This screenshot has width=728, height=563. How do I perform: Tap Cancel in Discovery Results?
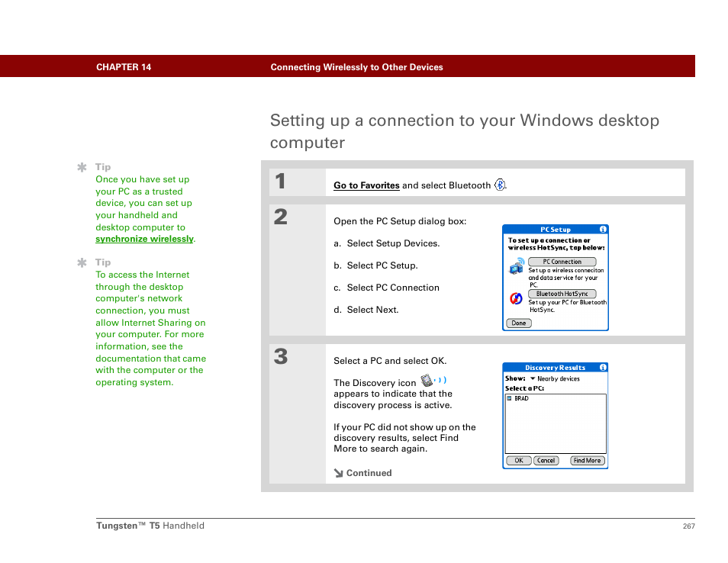(x=546, y=461)
